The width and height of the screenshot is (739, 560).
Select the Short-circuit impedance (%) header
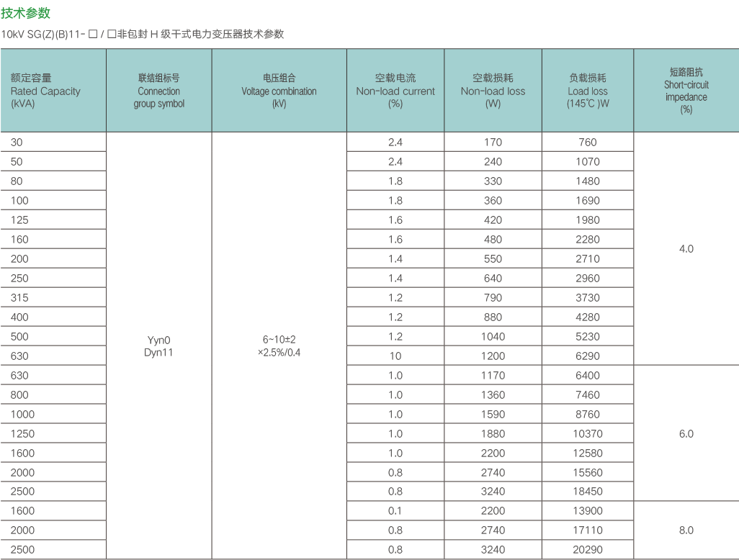[686, 91]
